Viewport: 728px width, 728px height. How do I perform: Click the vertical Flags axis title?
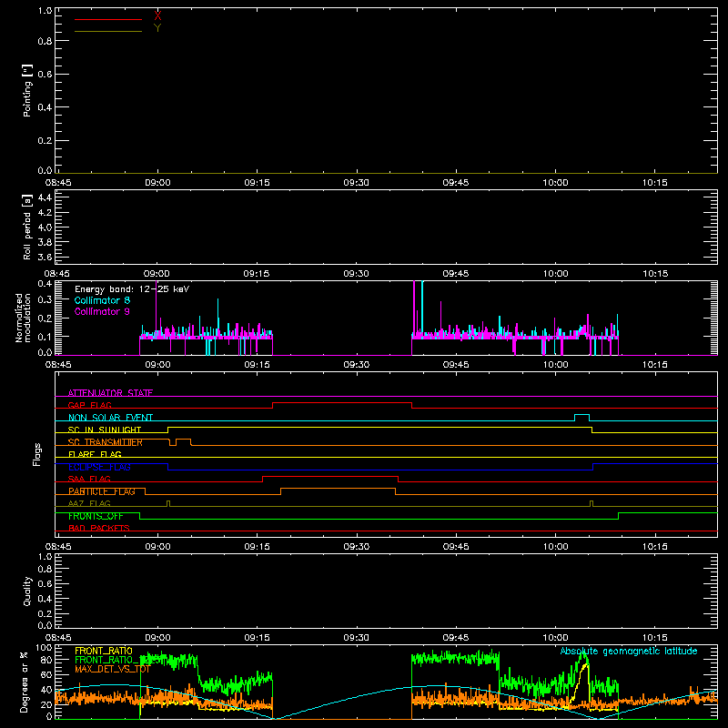[37, 454]
